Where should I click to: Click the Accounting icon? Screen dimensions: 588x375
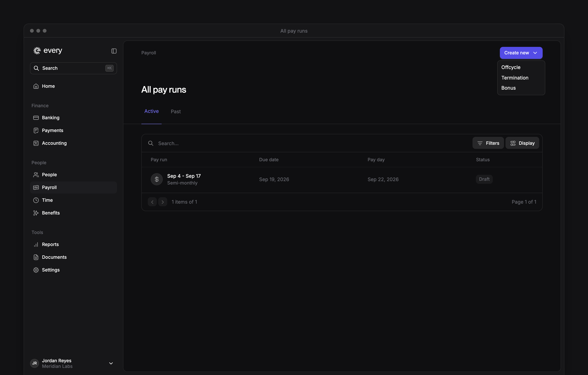click(36, 143)
